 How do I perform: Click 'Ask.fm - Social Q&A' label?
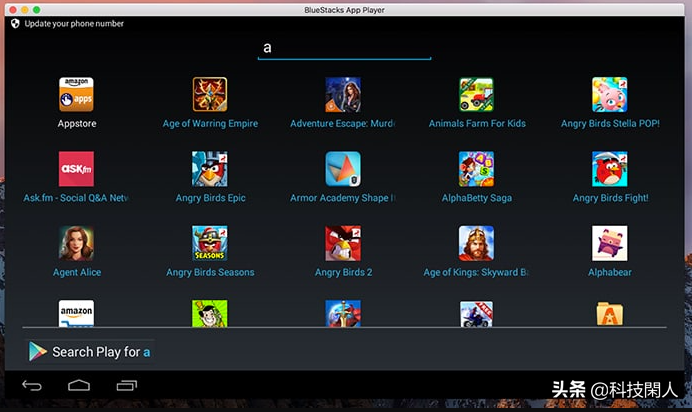(76, 198)
